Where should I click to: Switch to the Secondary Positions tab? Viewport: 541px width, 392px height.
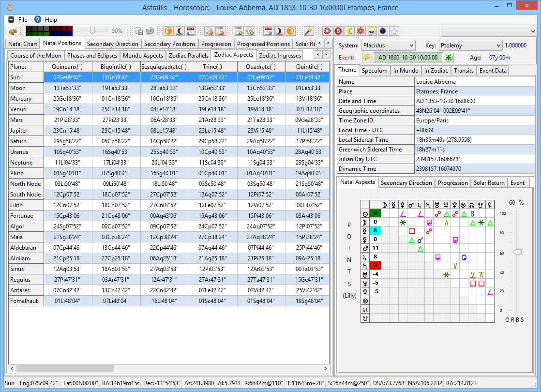pos(170,44)
